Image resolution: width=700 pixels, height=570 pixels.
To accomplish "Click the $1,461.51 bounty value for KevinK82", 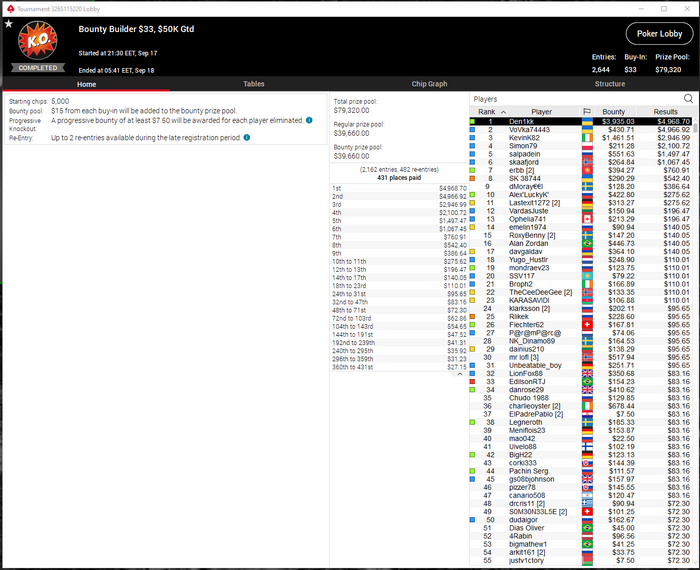I will pyautogui.click(x=618, y=137).
